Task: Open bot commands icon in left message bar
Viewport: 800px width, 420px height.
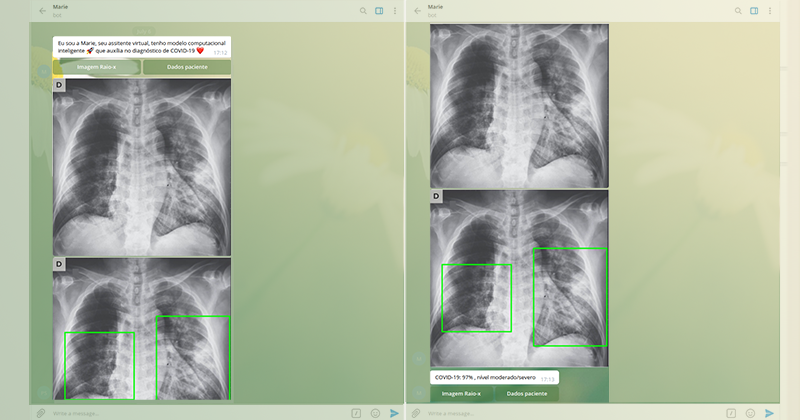Action: coord(355,412)
